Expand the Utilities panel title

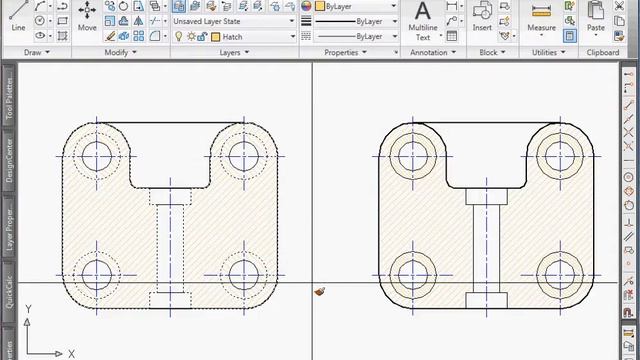coord(549,52)
